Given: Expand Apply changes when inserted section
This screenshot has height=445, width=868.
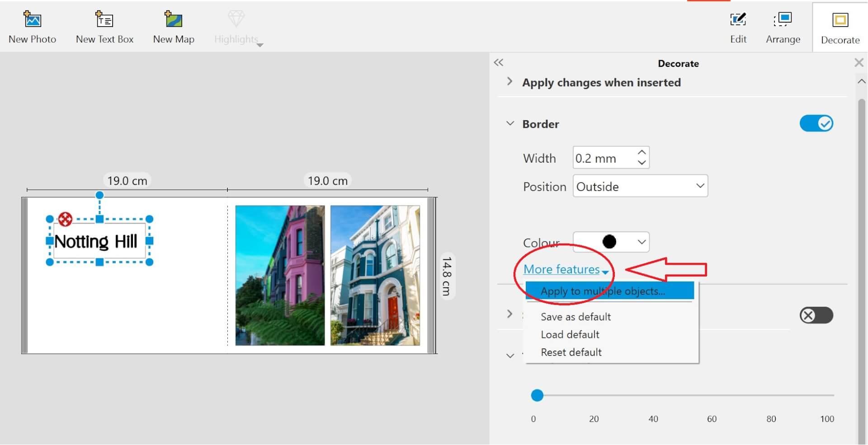Looking at the screenshot, I should tap(510, 82).
